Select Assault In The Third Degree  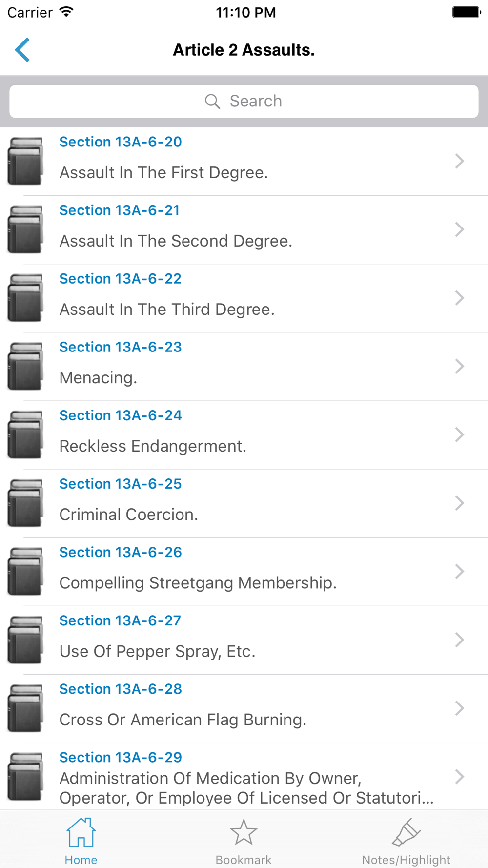pos(167,310)
